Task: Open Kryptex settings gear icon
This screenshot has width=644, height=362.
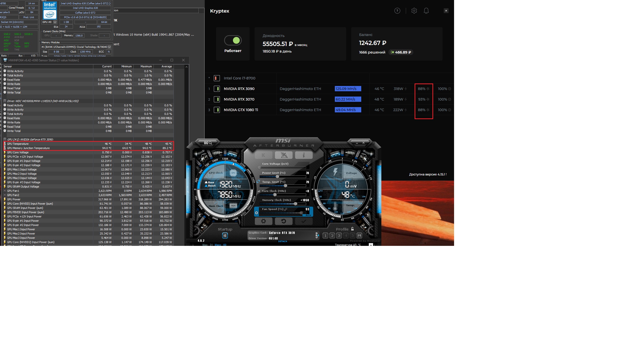Action: click(x=414, y=11)
